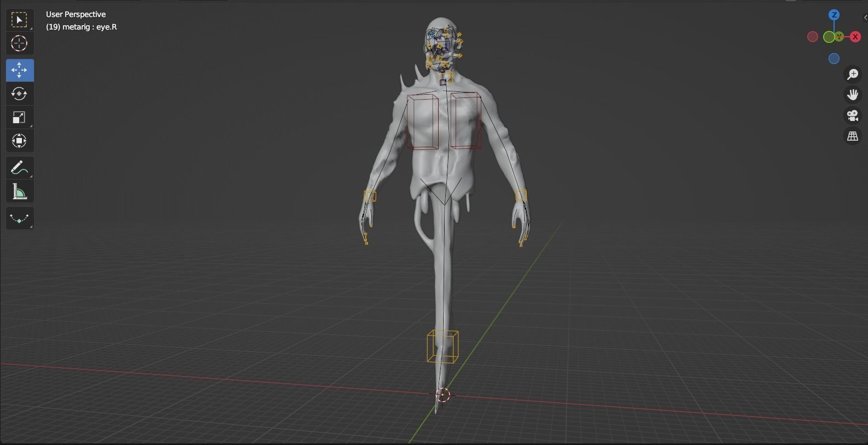
Task: Select the right red chest box bone
Action: [x=465, y=120]
